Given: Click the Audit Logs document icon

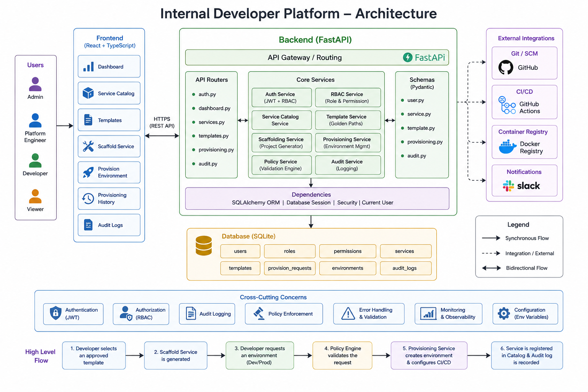Looking at the screenshot, I should point(88,225).
